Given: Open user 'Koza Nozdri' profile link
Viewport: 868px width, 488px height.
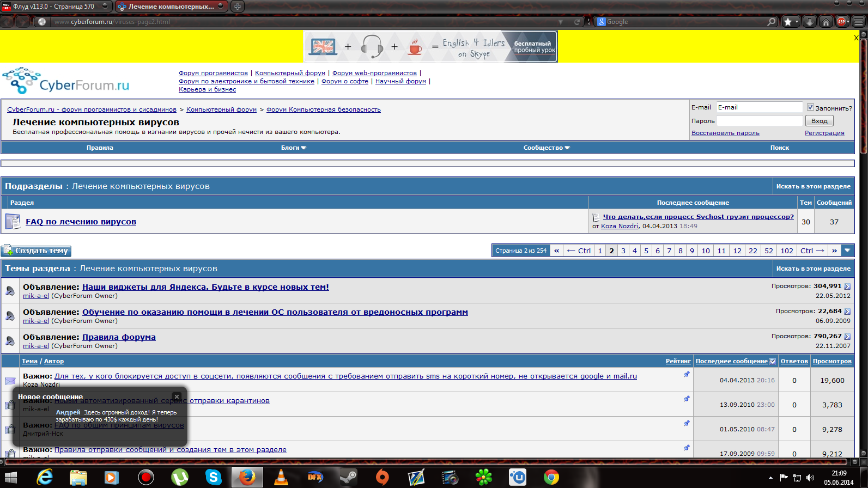Looking at the screenshot, I should pyautogui.click(x=620, y=226).
